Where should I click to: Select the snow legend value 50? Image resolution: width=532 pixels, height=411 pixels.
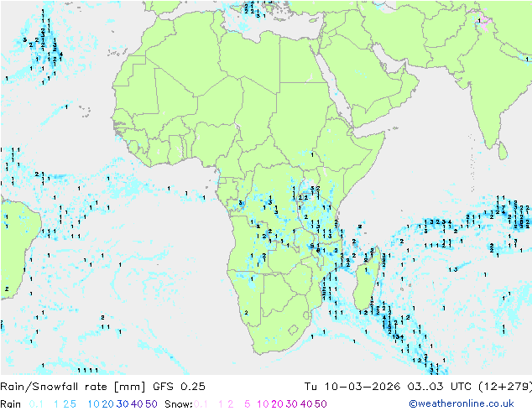point(321,404)
